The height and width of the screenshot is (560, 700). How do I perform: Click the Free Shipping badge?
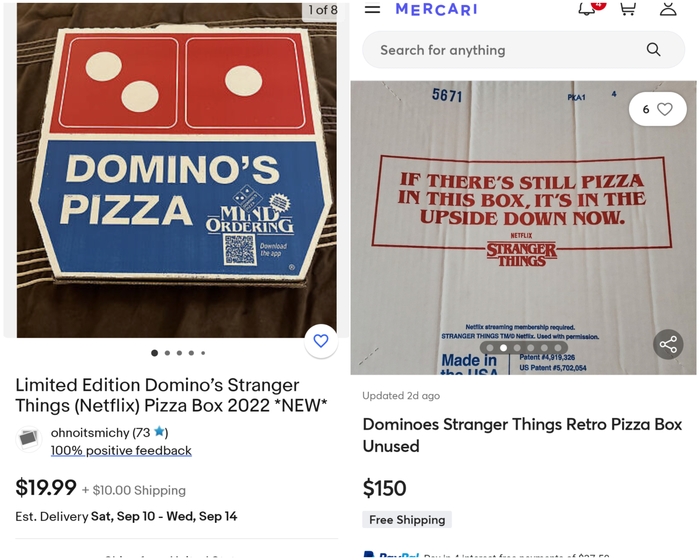point(407,520)
